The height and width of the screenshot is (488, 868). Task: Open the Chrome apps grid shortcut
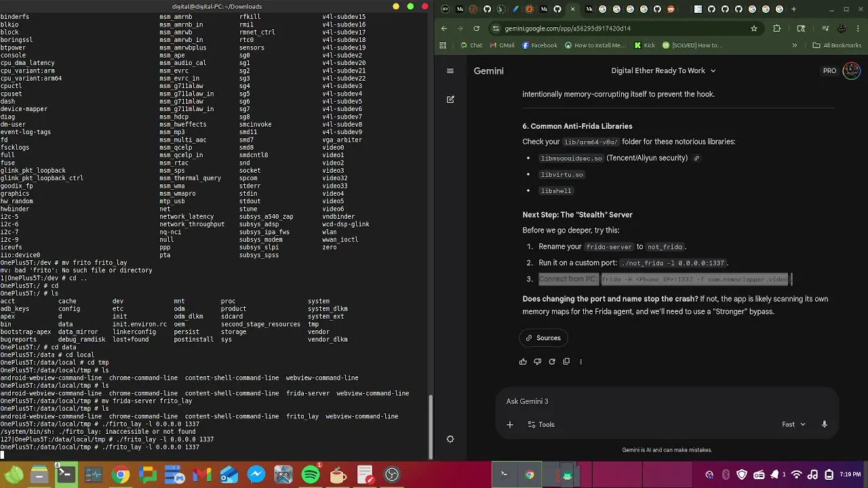click(443, 45)
